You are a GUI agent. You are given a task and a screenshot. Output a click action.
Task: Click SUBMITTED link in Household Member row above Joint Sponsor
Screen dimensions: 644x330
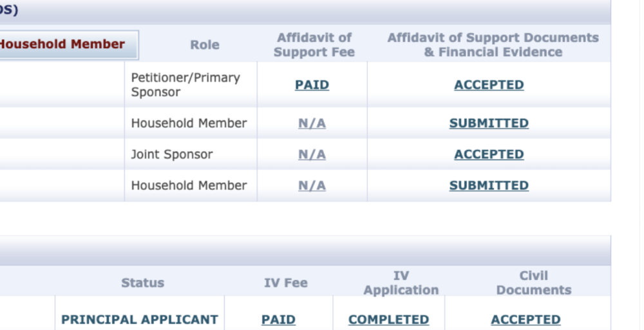(x=489, y=123)
